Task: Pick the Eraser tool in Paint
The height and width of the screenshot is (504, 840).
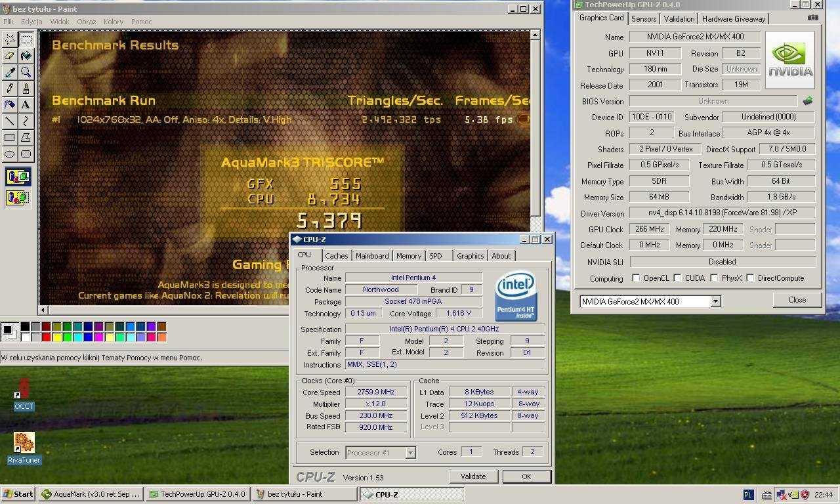Action: pyautogui.click(x=10, y=56)
